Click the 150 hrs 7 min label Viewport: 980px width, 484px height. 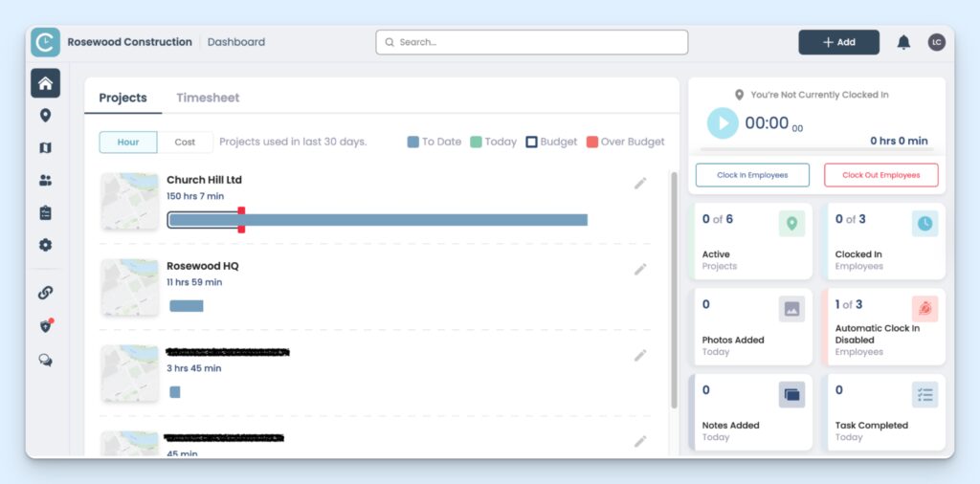(x=195, y=197)
